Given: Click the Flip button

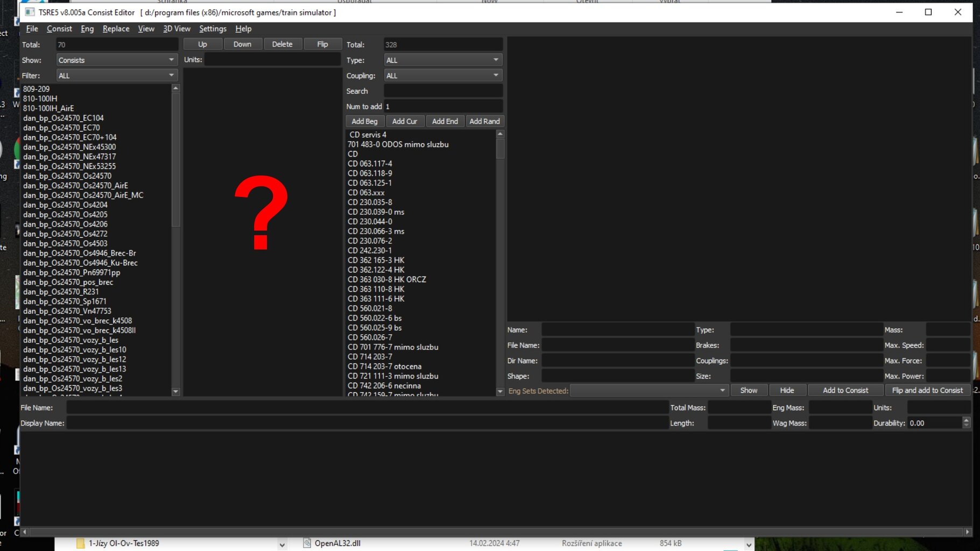Looking at the screenshot, I should [322, 44].
